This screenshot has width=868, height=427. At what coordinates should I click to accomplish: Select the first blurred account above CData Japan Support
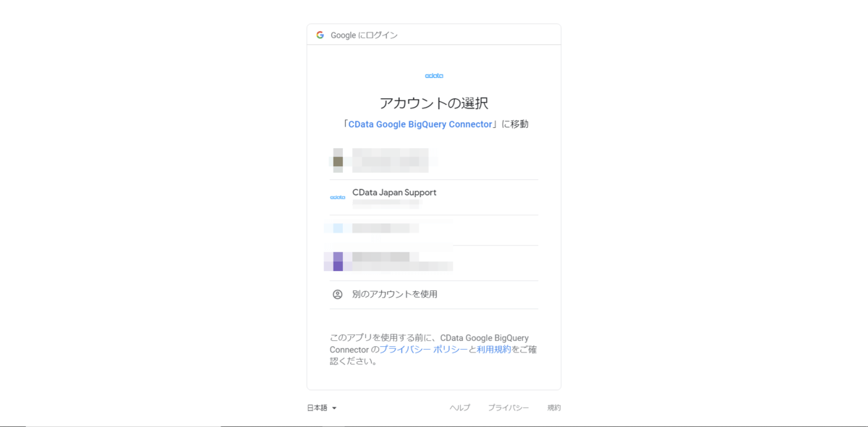434,161
